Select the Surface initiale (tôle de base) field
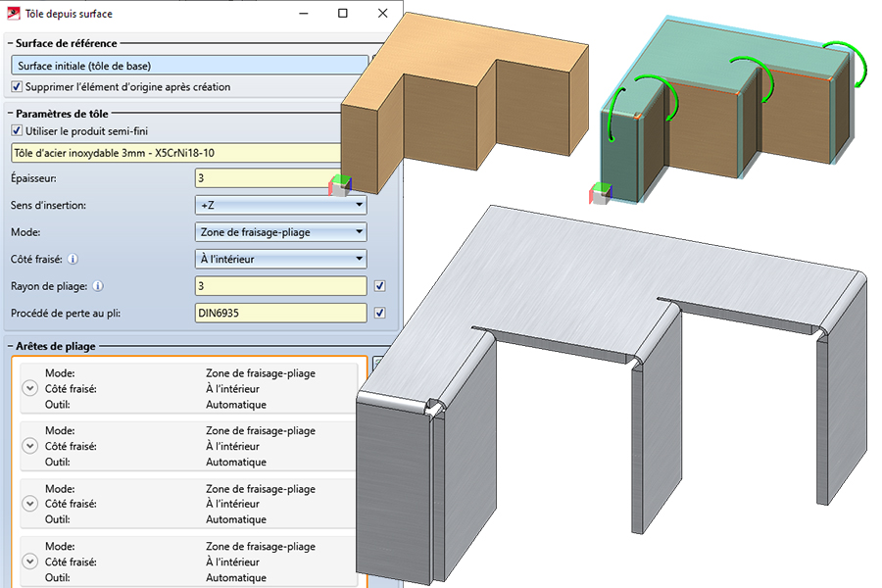882x588 pixels. (186, 66)
